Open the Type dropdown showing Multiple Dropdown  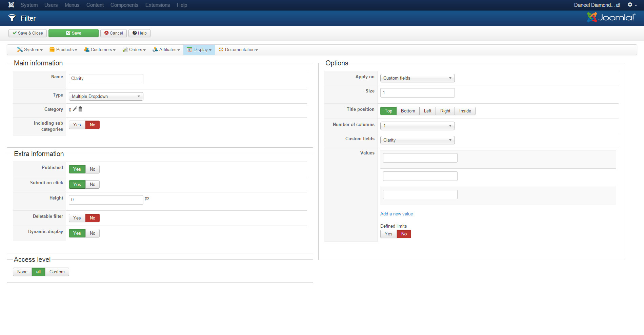[x=106, y=96]
